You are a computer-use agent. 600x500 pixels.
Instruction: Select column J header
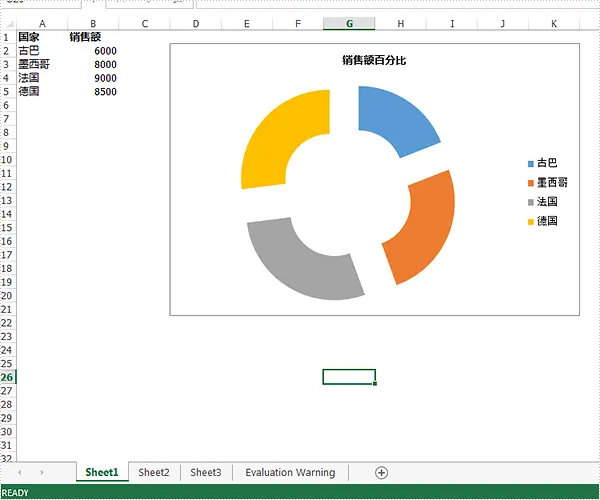(503, 24)
